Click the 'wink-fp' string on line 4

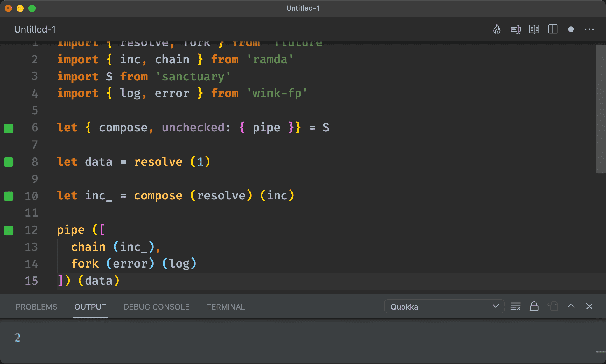coord(277,94)
